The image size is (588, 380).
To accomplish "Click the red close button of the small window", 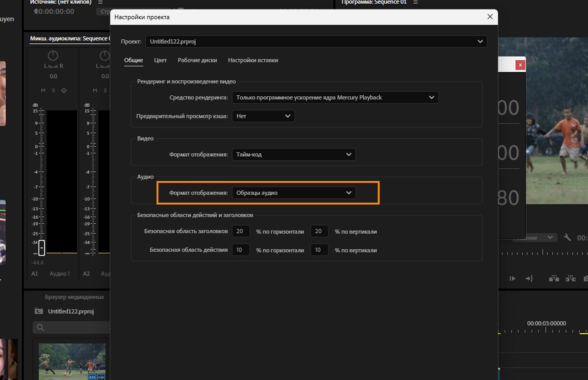I will 520,65.
